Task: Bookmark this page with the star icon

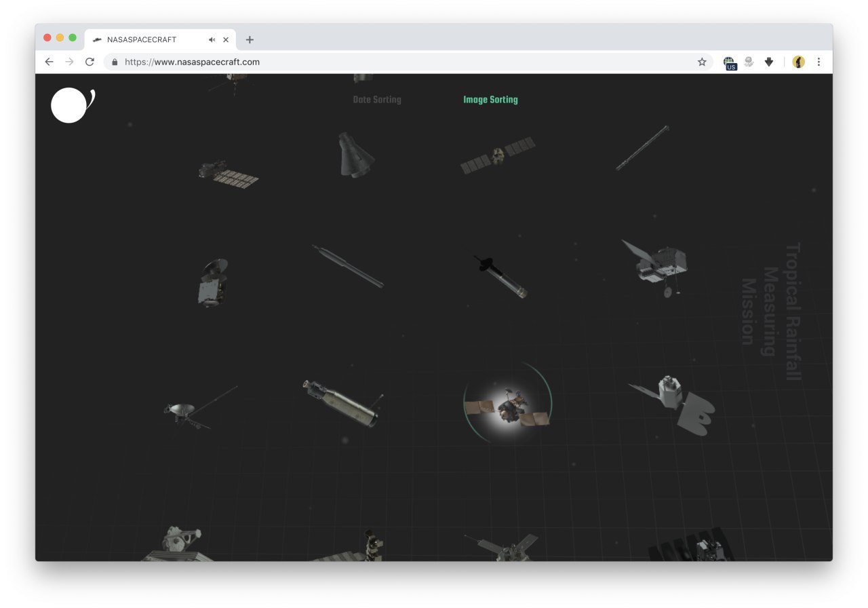Action: (x=702, y=62)
